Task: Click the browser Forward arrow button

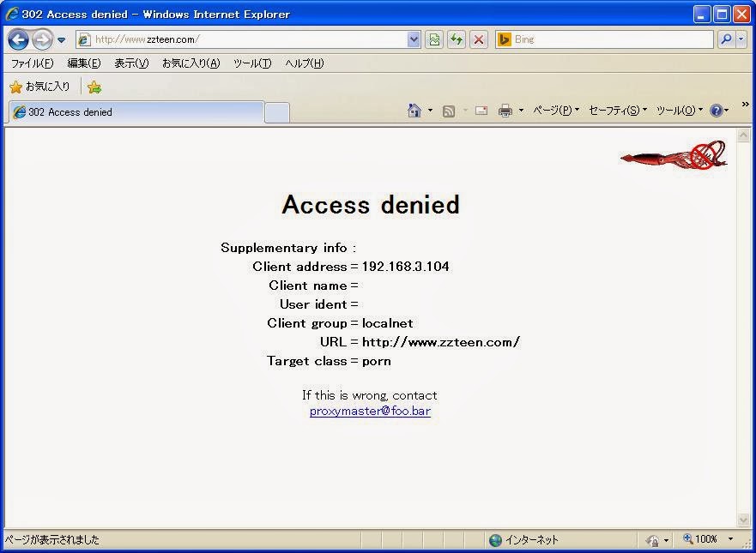Action: tap(42, 40)
